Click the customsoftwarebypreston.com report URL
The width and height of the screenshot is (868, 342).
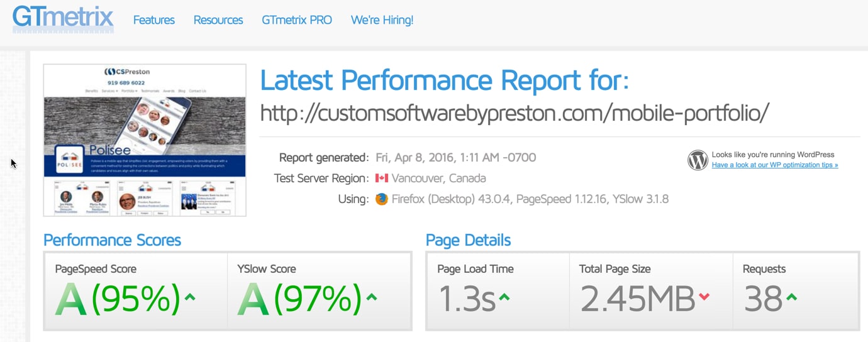(x=515, y=113)
